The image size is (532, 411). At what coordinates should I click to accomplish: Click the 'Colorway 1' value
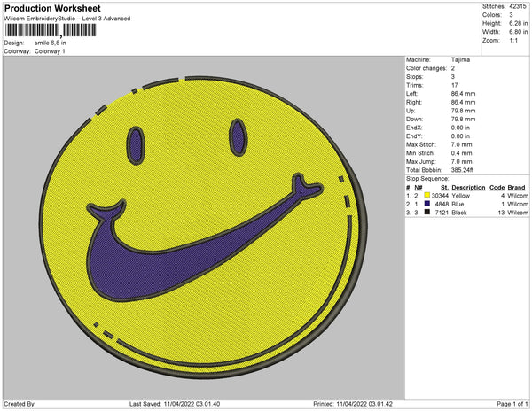point(50,51)
